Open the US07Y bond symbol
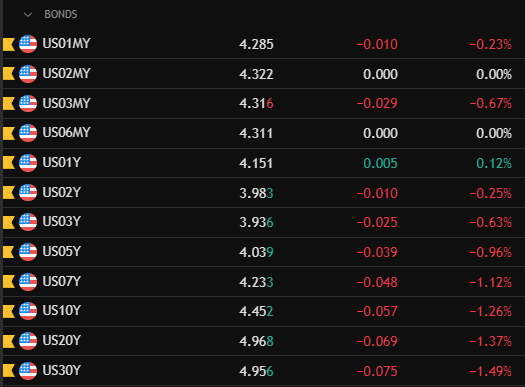The image size is (525, 387). (62, 282)
